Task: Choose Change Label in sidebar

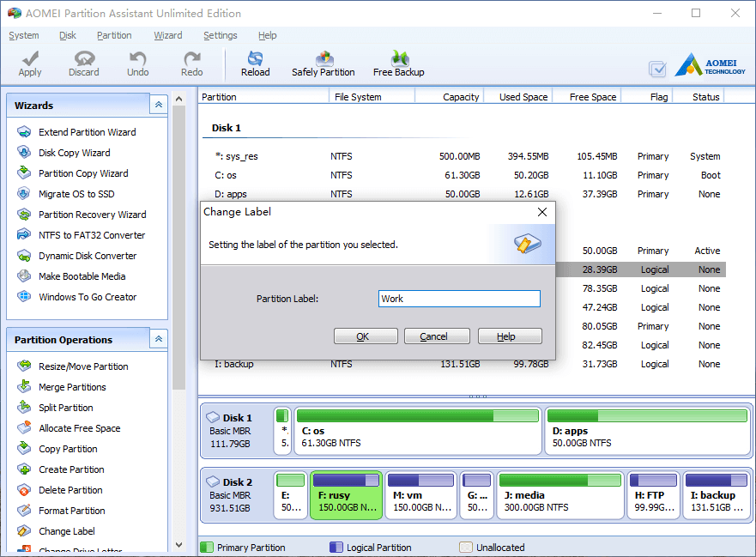Action: click(57, 531)
